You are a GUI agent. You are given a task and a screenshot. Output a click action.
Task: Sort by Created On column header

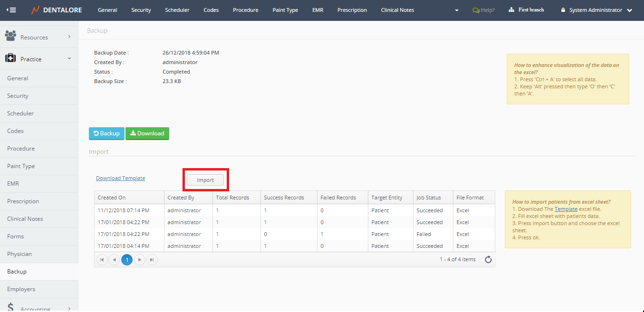click(112, 198)
